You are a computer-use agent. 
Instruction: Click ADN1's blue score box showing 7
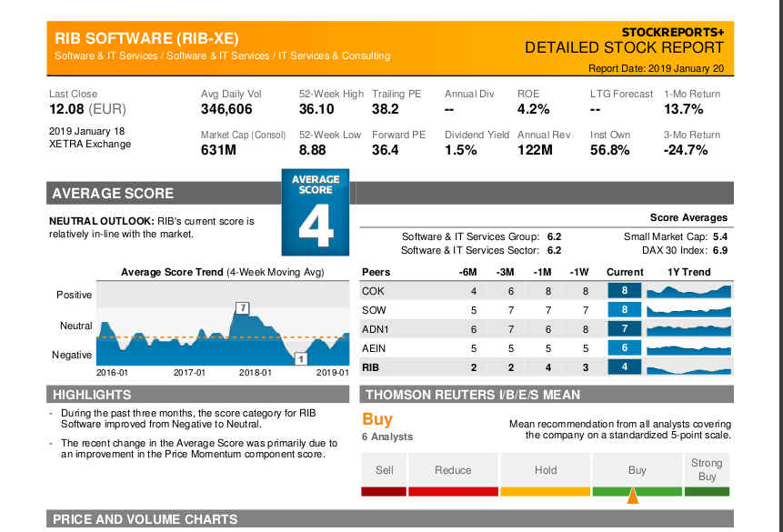point(623,328)
